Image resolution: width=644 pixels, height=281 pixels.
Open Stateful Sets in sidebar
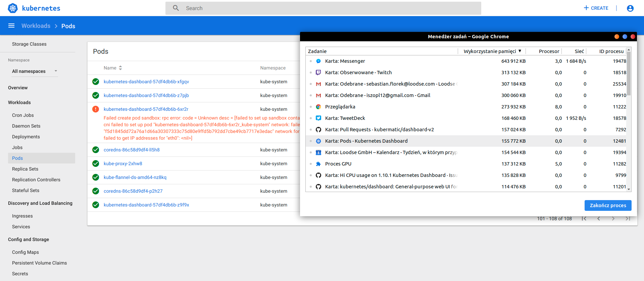[26, 190]
